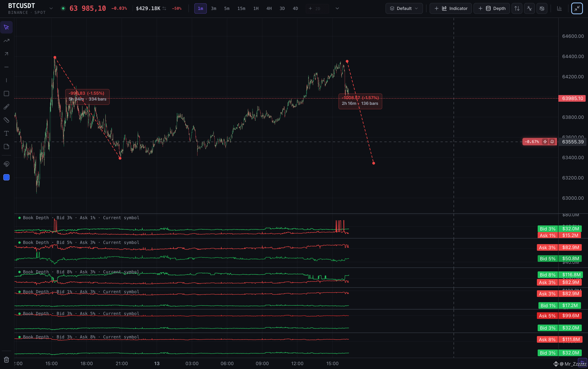Image resolution: width=588 pixels, height=369 pixels.
Task: Toggle the magnet snap mode
Action: (6, 164)
